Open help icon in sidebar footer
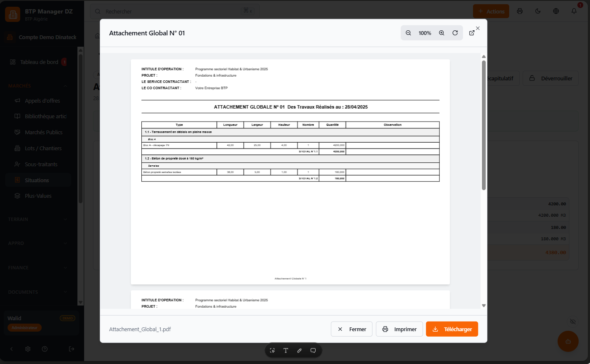The width and height of the screenshot is (590, 364). click(45, 349)
